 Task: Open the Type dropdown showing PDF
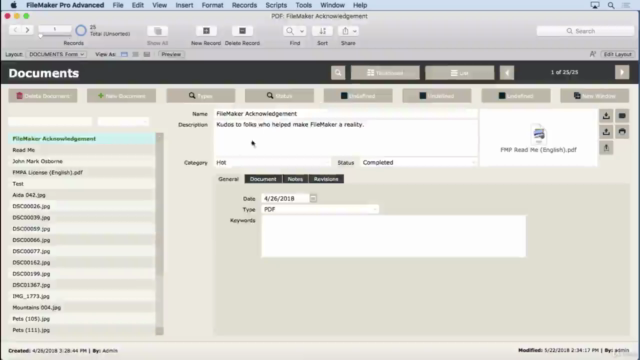[x=320, y=209]
